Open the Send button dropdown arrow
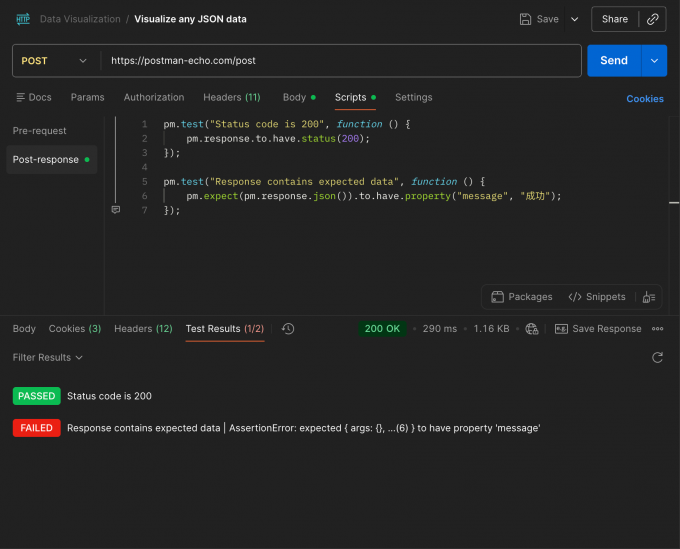 pos(654,61)
